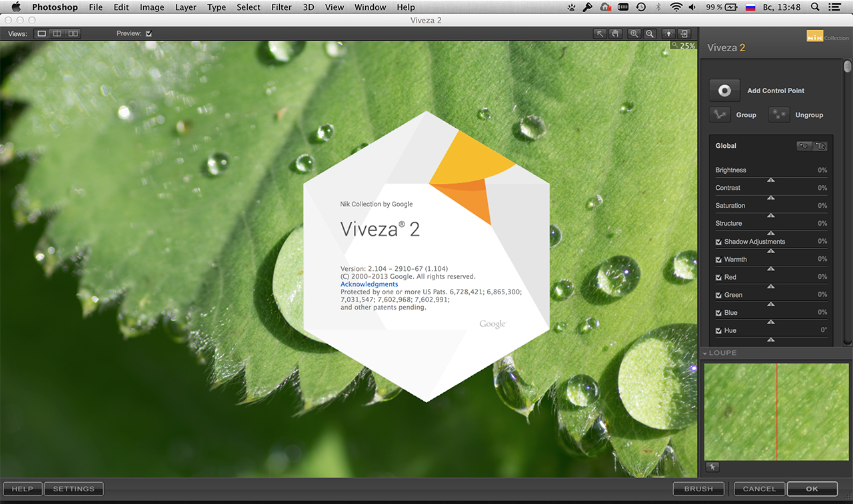Click the battery percentage indicator

(x=714, y=7)
